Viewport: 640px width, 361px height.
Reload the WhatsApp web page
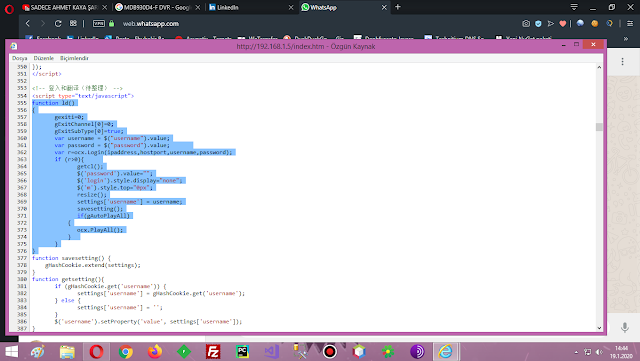click(x=58, y=24)
